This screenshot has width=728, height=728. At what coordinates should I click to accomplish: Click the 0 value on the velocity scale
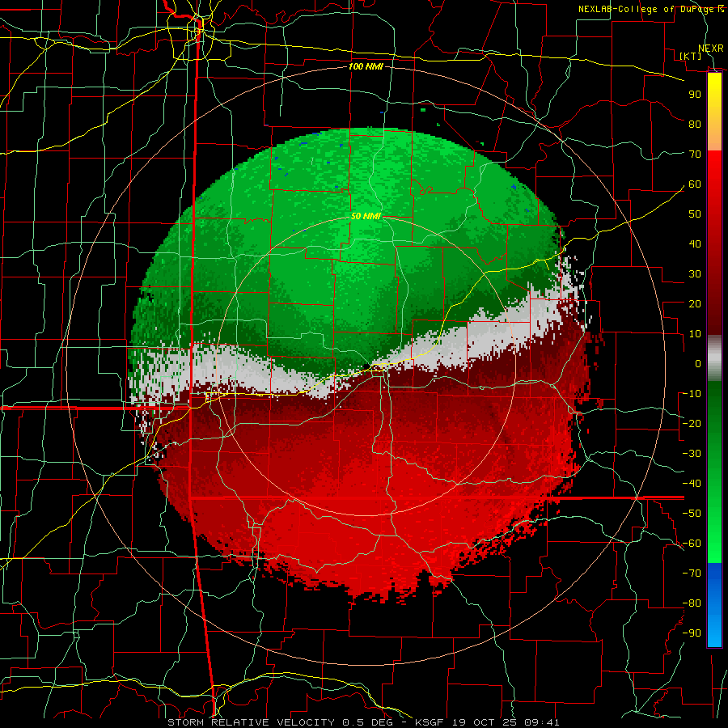tap(698, 363)
